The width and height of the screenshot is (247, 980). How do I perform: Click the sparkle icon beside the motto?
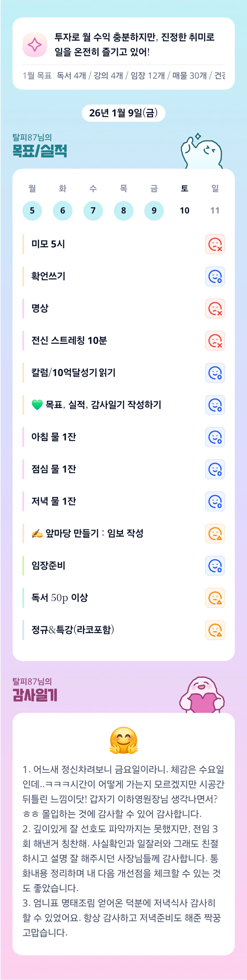coord(35,45)
